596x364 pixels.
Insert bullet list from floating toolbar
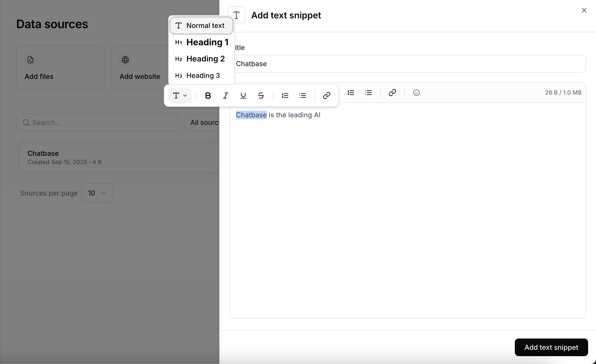tap(303, 96)
